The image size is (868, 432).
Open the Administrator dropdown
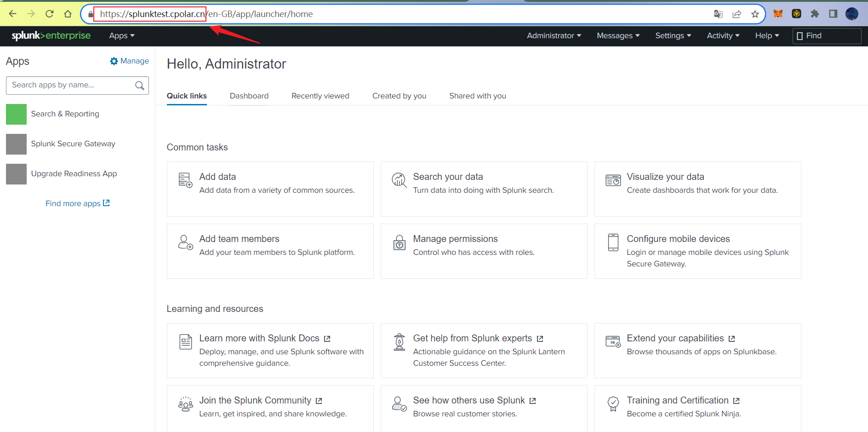554,36
